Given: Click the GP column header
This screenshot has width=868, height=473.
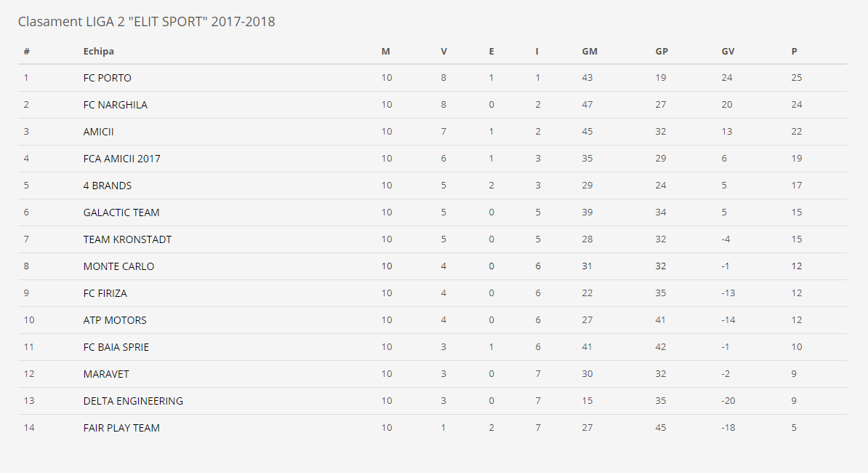Looking at the screenshot, I should pos(662,51).
